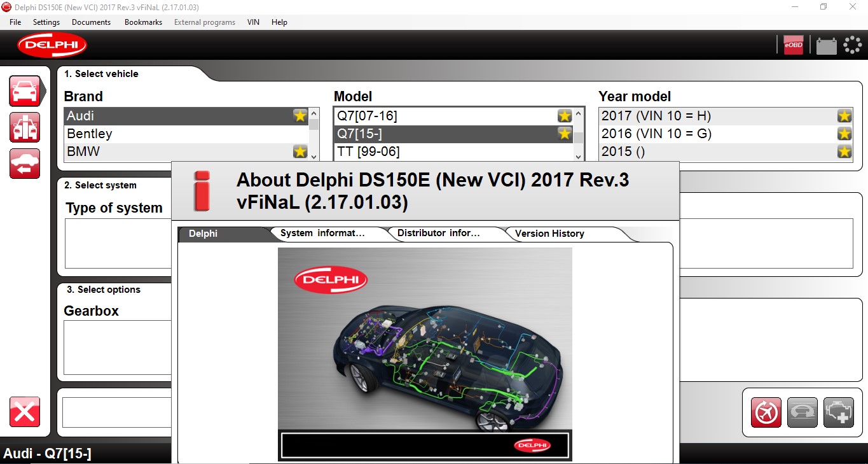Toggle favorite star for BMW brand
The image size is (868, 464).
click(300, 151)
